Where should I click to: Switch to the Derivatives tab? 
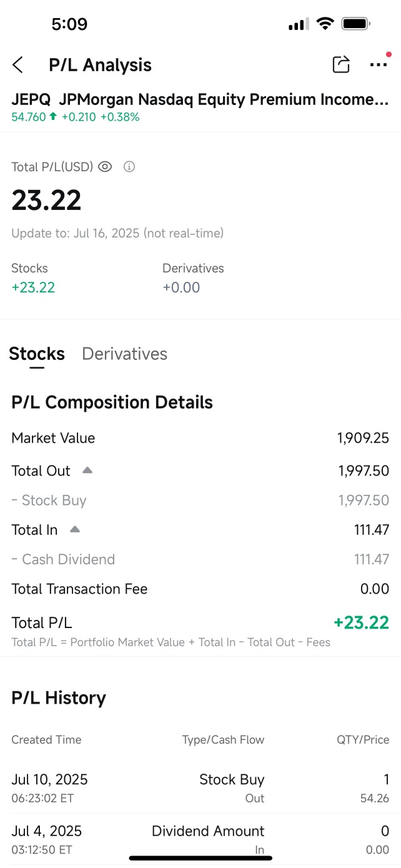click(124, 354)
